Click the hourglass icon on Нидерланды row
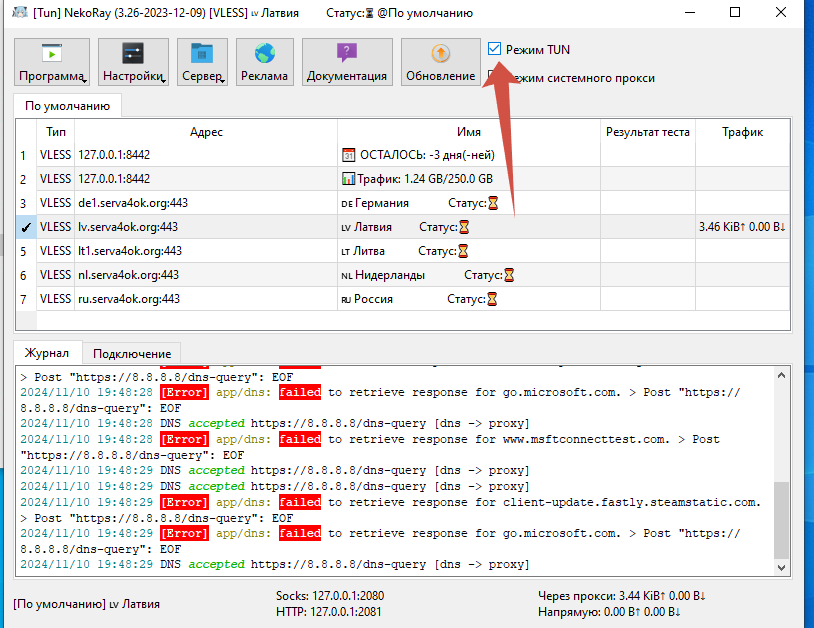 [x=509, y=275]
